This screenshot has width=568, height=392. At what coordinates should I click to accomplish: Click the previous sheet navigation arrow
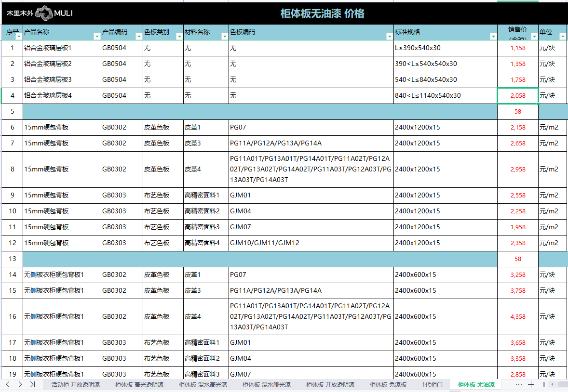pyautogui.click(x=8, y=384)
